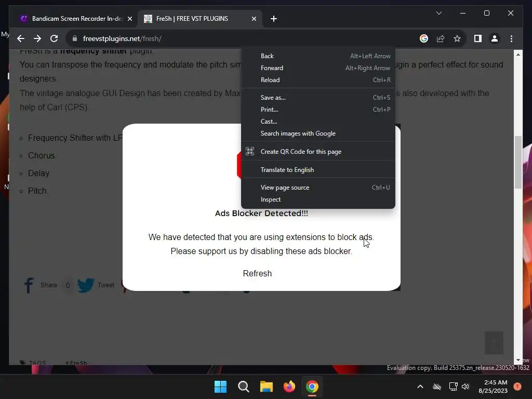Choose Translate to English
532x399 pixels.
coord(318,170)
